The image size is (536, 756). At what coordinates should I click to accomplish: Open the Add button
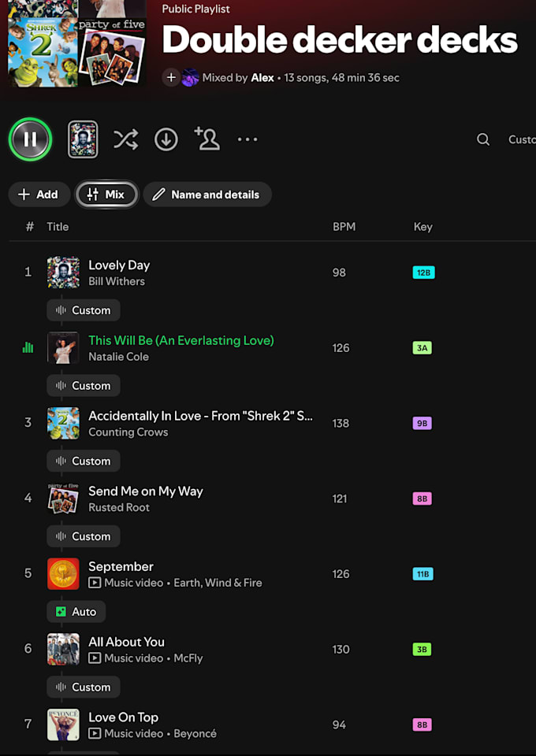[x=39, y=195]
